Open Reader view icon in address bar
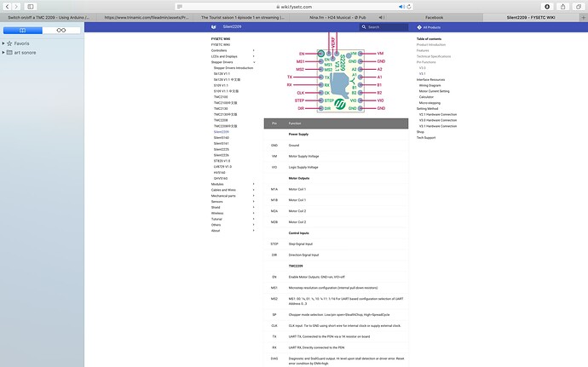 180,6
